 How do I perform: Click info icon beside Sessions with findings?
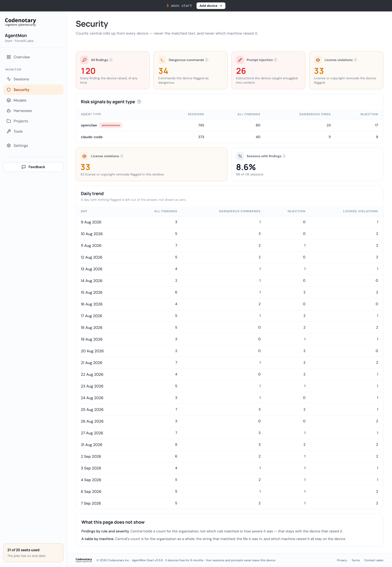click(x=284, y=156)
